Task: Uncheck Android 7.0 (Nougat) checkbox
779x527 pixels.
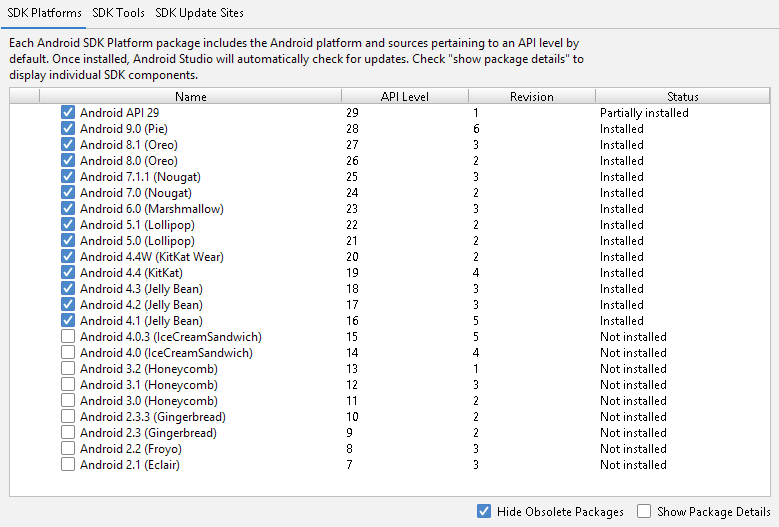Action: tap(68, 192)
